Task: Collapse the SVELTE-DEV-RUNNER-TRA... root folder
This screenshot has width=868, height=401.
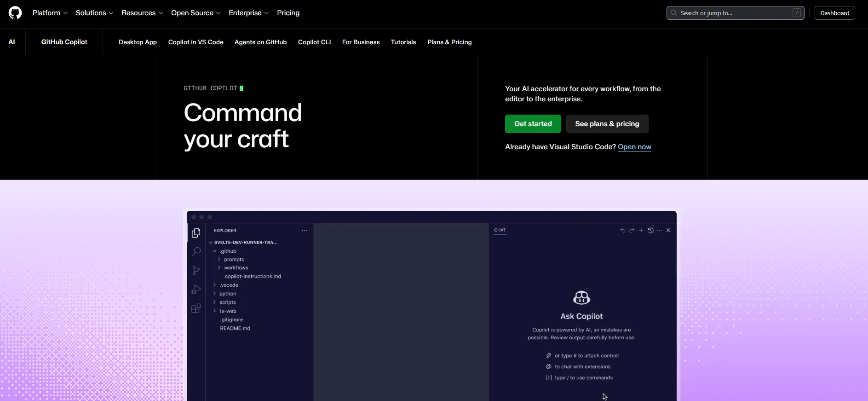Action: point(243,242)
